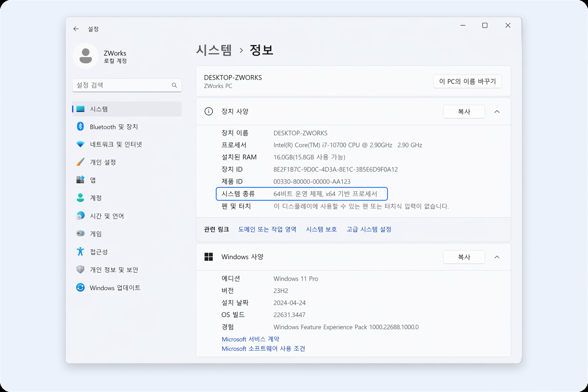Image resolution: width=588 pixels, height=392 pixels.
Task: Click the 앱 icon in sidebar
Action: point(80,180)
